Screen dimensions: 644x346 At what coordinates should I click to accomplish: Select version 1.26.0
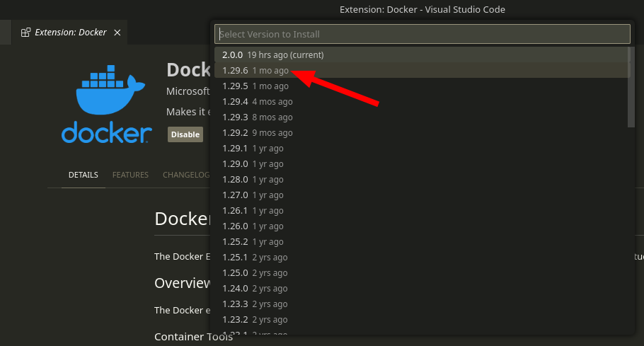coord(422,226)
